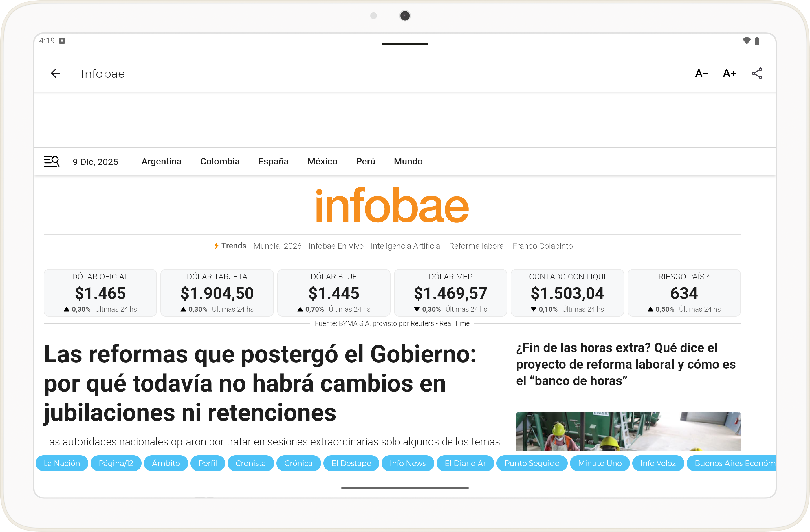Switch to the México edition
The height and width of the screenshot is (532, 810).
pyautogui.click(x=322, y=161)
